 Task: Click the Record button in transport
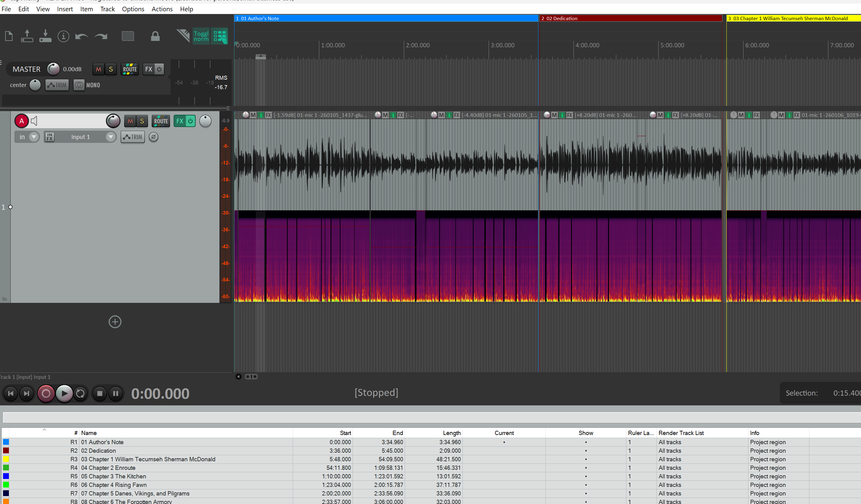46,393
